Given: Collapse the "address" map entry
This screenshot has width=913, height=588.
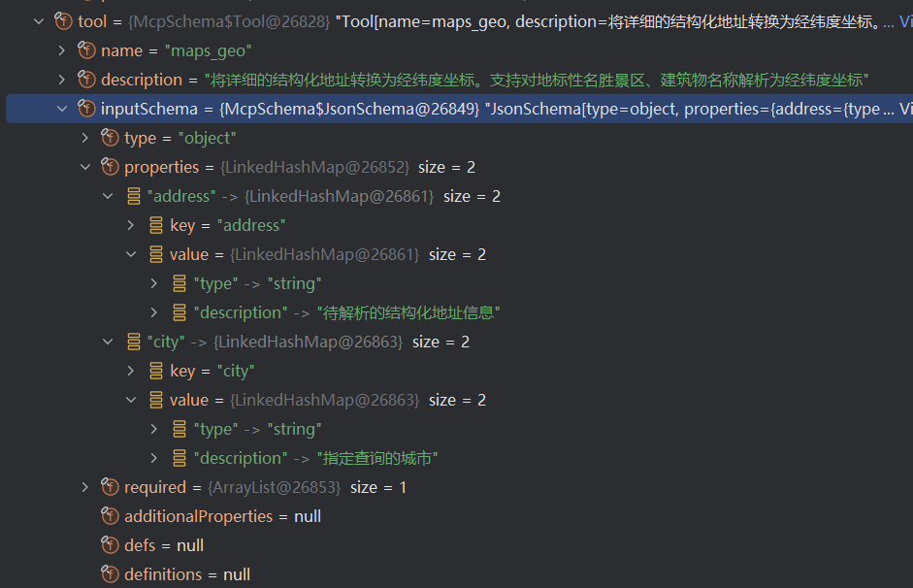Looking at the screenshot, I should (x=108, y=196).
